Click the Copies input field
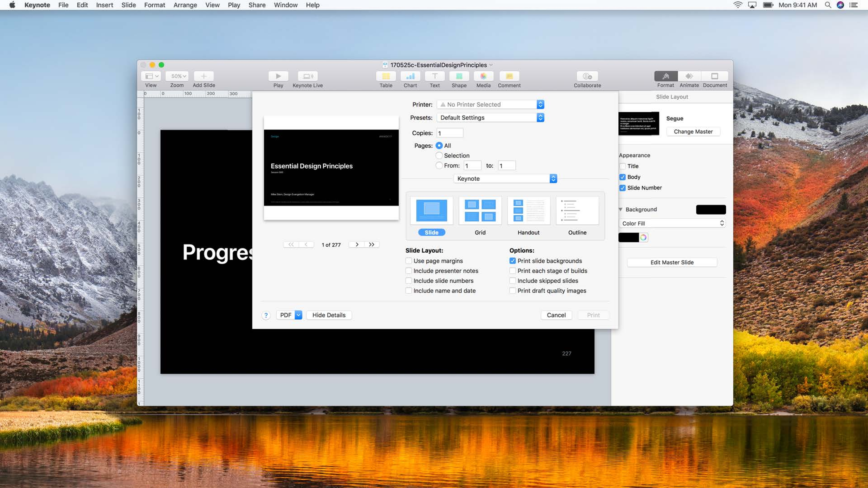The width and height of the screenshot is (868, 488). 450,133
